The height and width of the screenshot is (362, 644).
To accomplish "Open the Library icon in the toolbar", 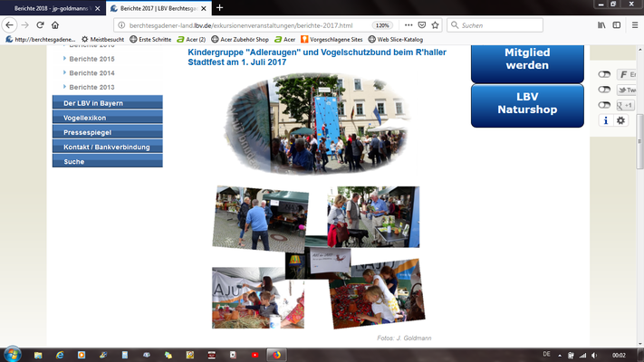I will [x=601, y=25].
